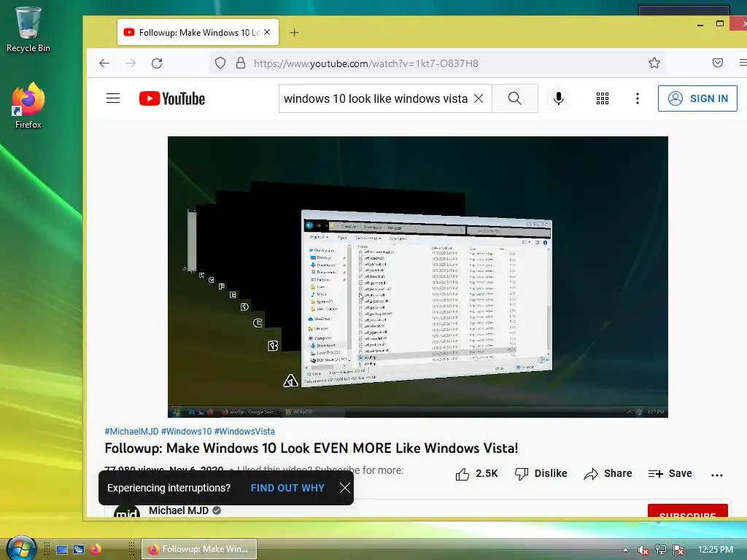Go to YouTube home via logo
747x560 pixels.
click(x=172, y=98)
